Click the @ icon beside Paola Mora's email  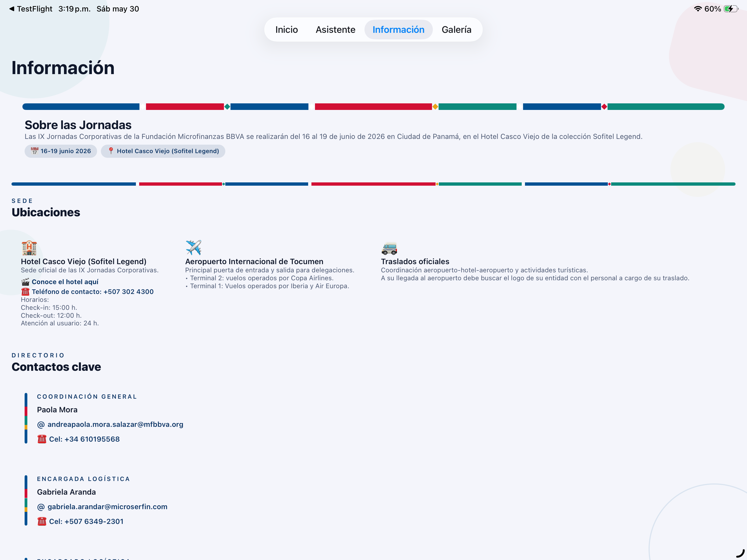(x=41, y=425)
